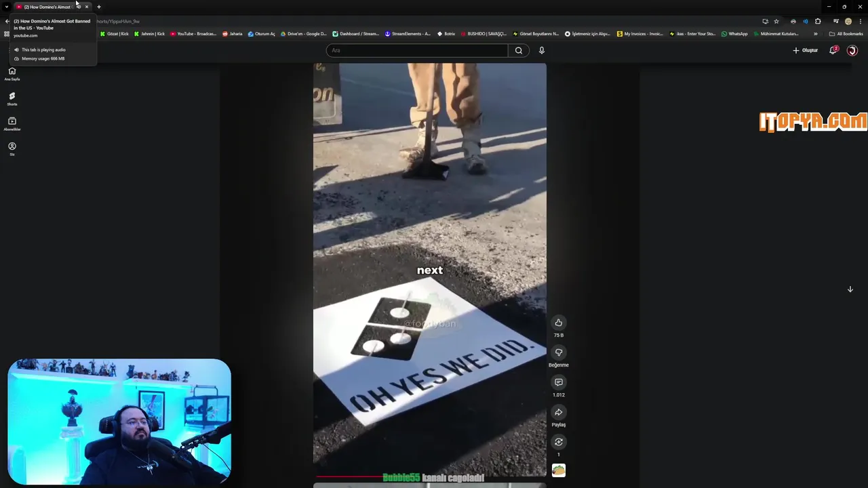868x488 pixels.
Task: Open Jaharia bookmark
Action: [x=233, y=34]
